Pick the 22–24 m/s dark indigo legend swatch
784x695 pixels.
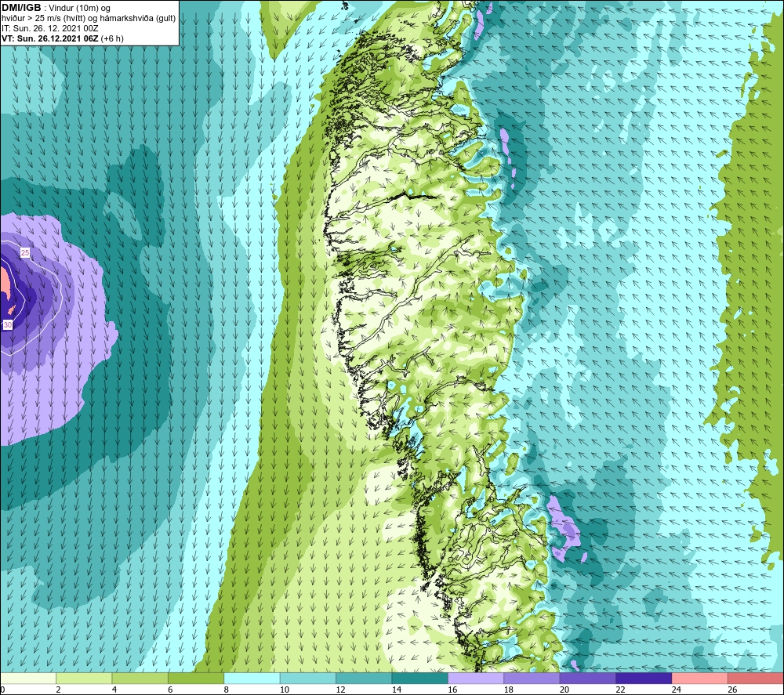644,678
